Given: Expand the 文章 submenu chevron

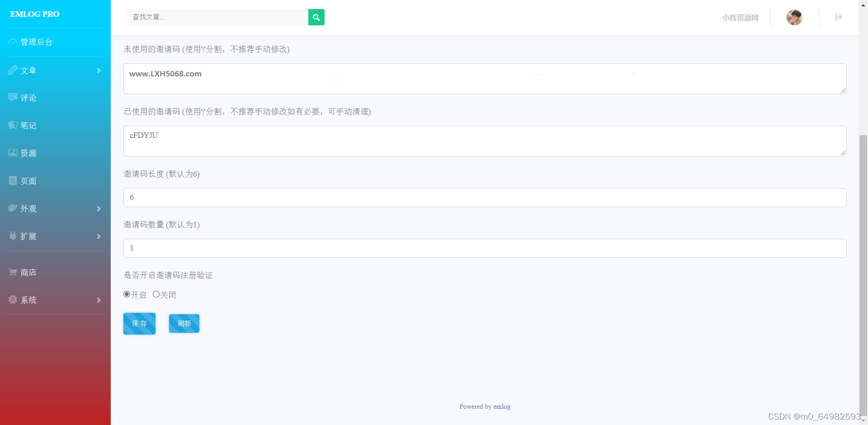Looking at the screenshot, I should (x=99, y=71).
